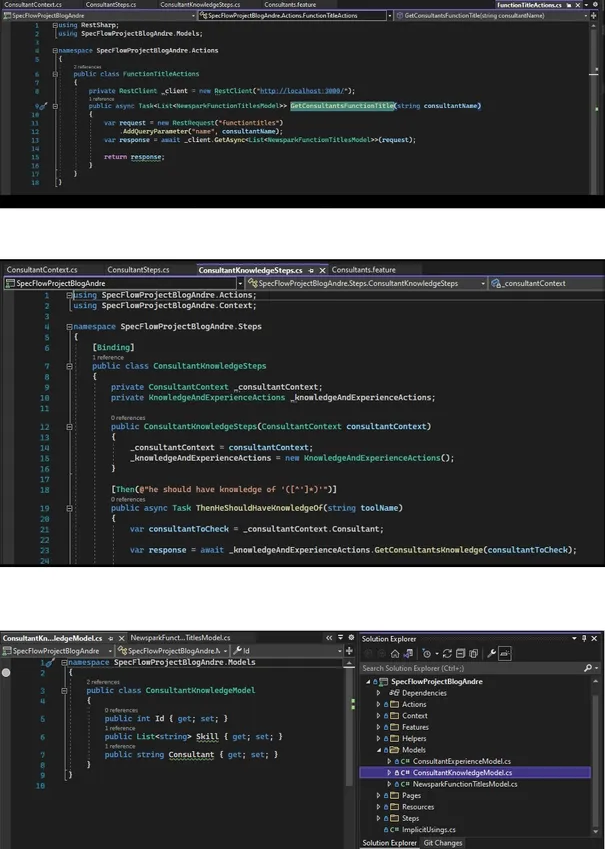Toggle the breakpoint circle on line 2
Screen dimensions: 605x849
6,672
